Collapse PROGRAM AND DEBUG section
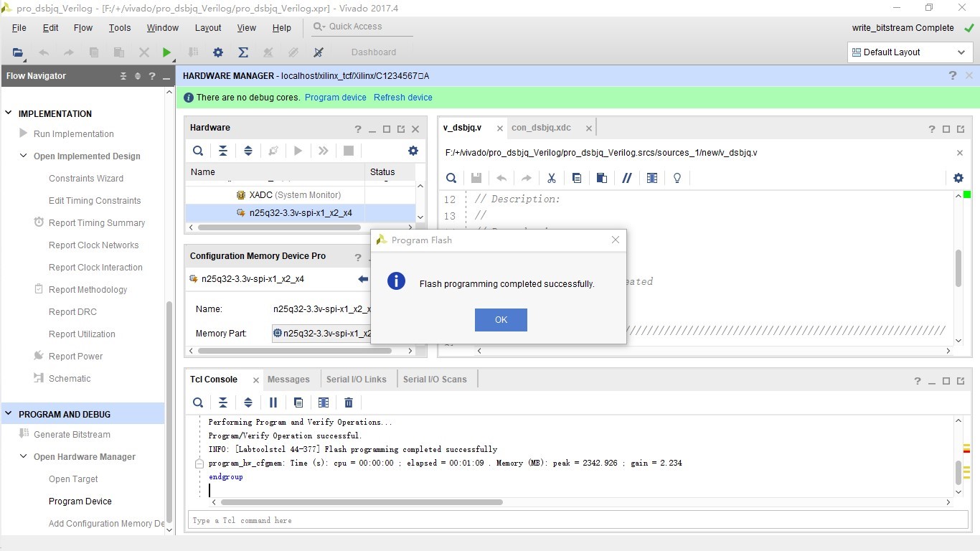The image size is (980, 551). [9, 414]
